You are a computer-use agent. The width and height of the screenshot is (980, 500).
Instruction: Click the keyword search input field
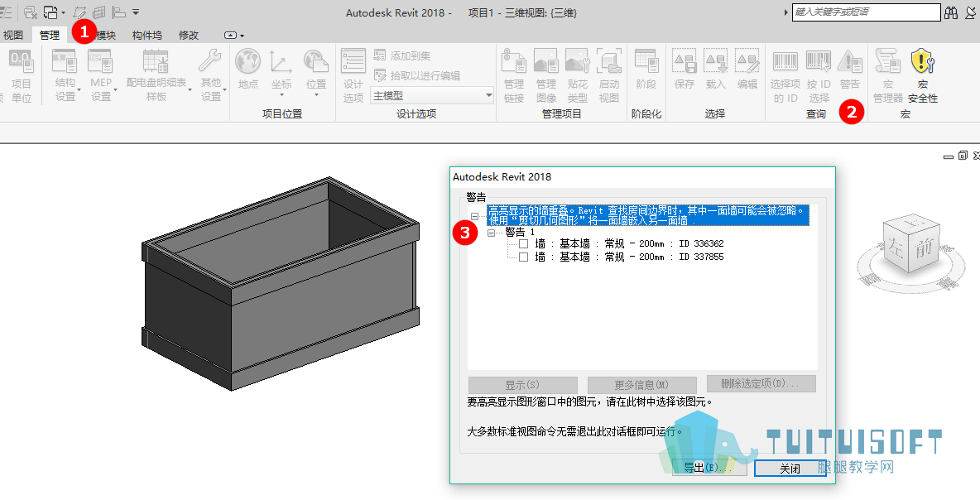[x=866, y=12]
